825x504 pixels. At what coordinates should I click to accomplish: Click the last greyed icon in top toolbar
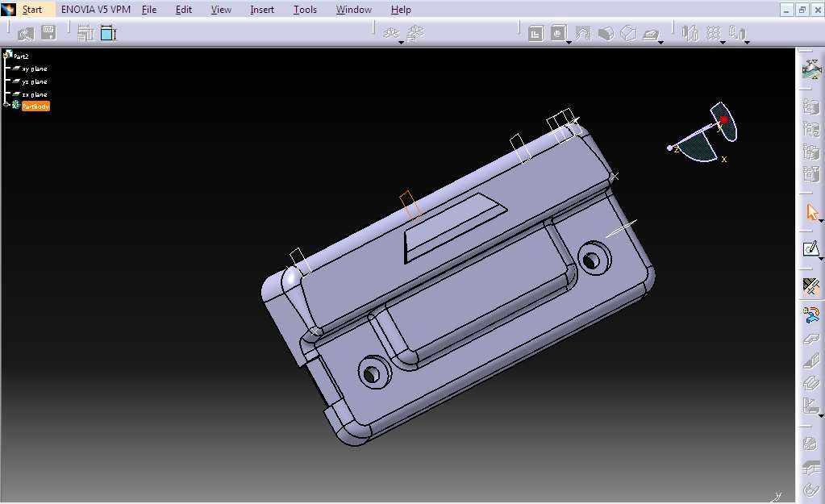pos(737,33)
